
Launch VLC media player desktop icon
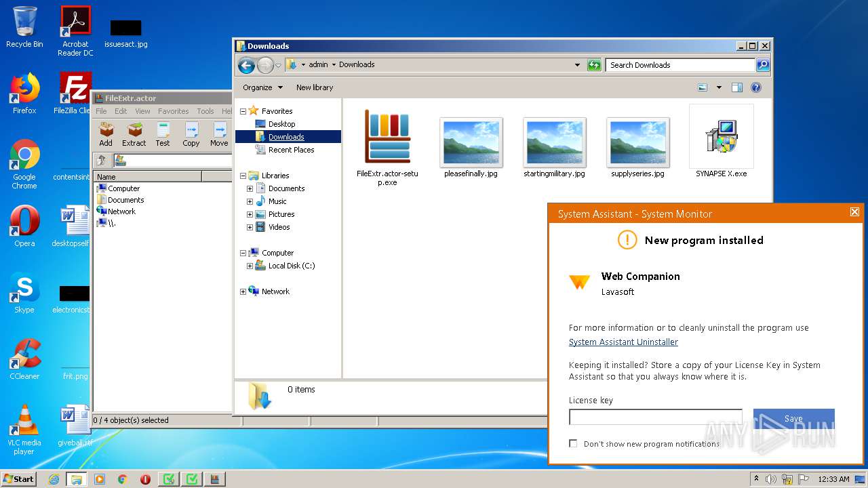point(24,430)
